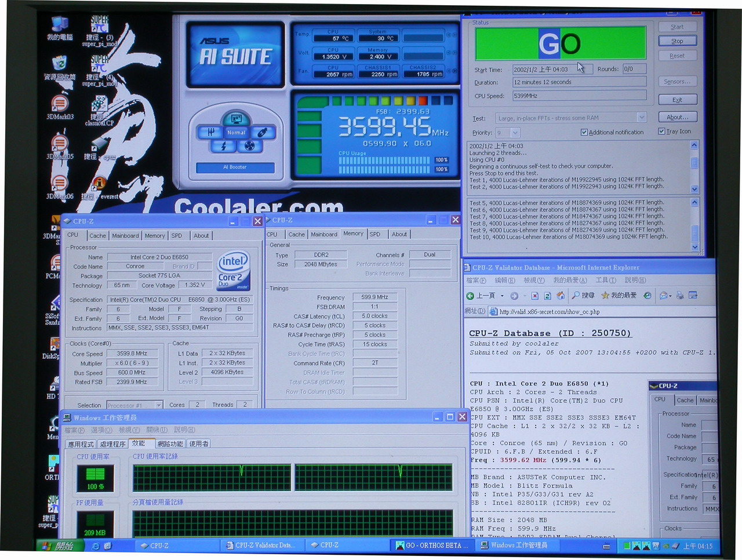
Task: Open the 工具(T) menu in Internet Explorer
Action: click(606, 281)
